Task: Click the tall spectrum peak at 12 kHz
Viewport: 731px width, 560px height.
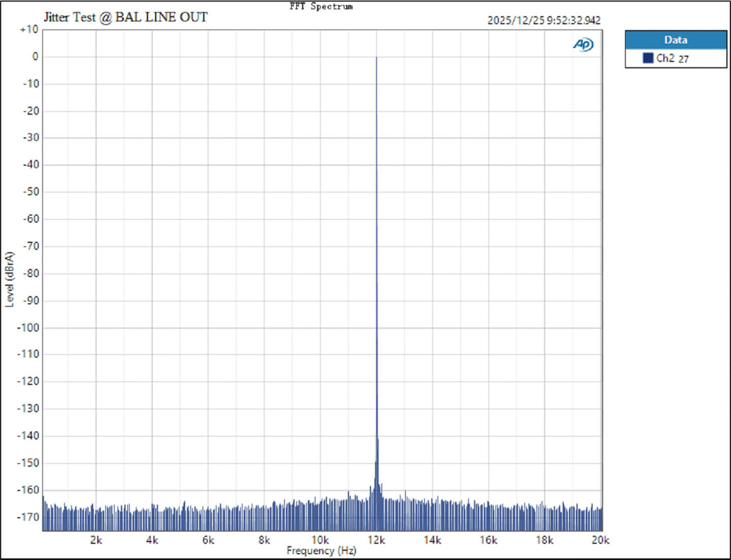Action: [x=376, y=274]
